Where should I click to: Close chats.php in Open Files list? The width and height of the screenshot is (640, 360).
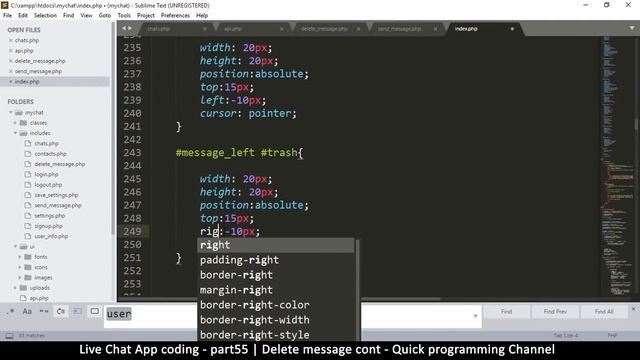click(x=11, y=40)
